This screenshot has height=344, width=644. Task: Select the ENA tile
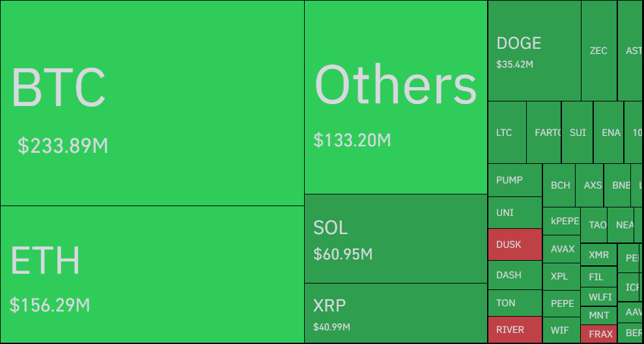pyautogui.click(x=611, y=133)
